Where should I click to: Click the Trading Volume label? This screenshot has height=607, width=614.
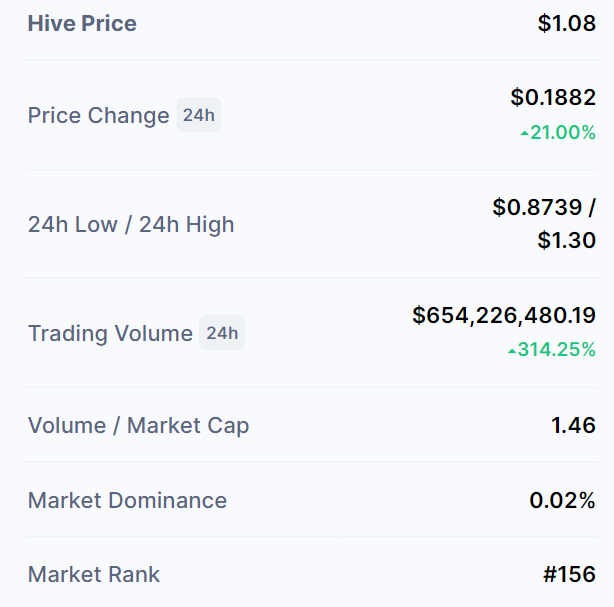pyautogui.click(x=110, y=333)
